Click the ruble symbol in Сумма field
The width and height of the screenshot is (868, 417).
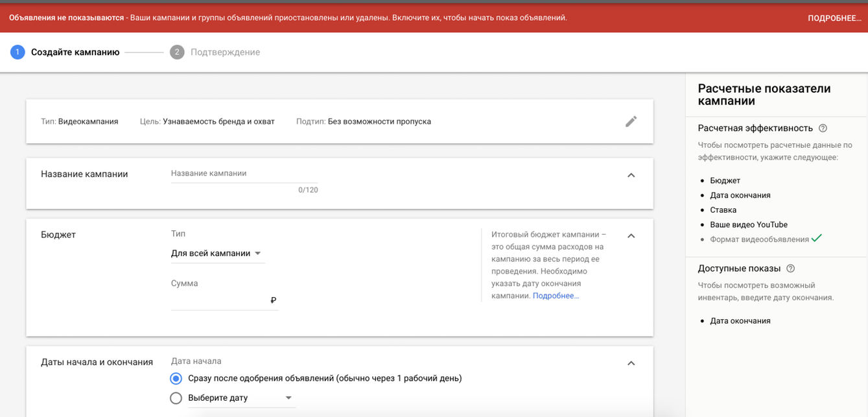pos(273,300)
